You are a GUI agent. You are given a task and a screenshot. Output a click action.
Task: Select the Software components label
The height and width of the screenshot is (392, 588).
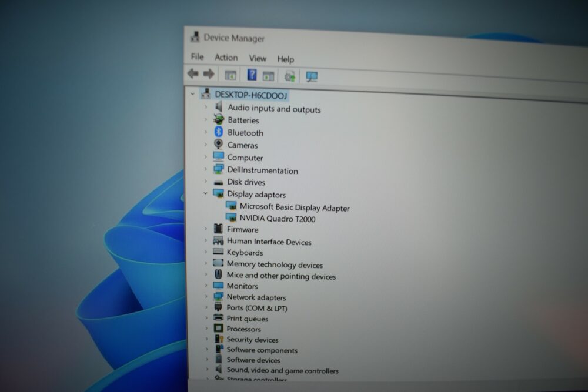[262, 350]
